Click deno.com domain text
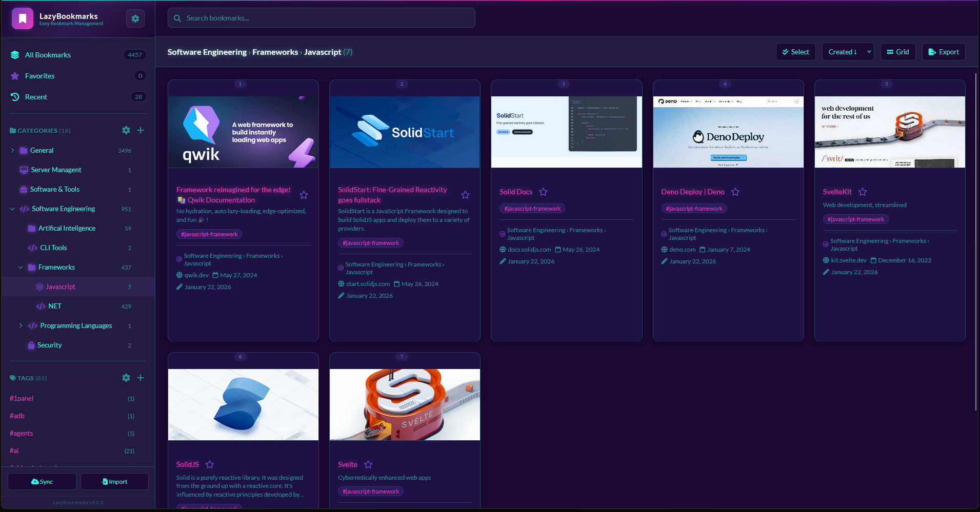The image size is (980, 512). (x=683, y=250)
